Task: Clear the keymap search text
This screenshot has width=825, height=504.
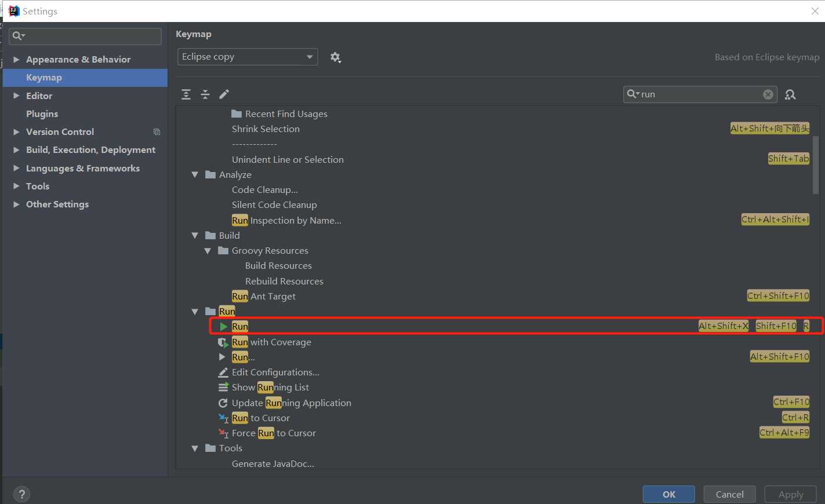Action: (768, 94)
